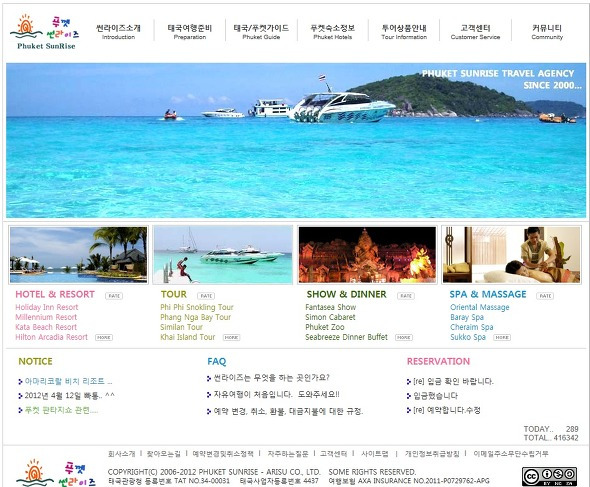The height and width of the screenshot is (487, 590).
Task: Click the last footer link about email
Action: pyautogui.click(x=511, y=454)
